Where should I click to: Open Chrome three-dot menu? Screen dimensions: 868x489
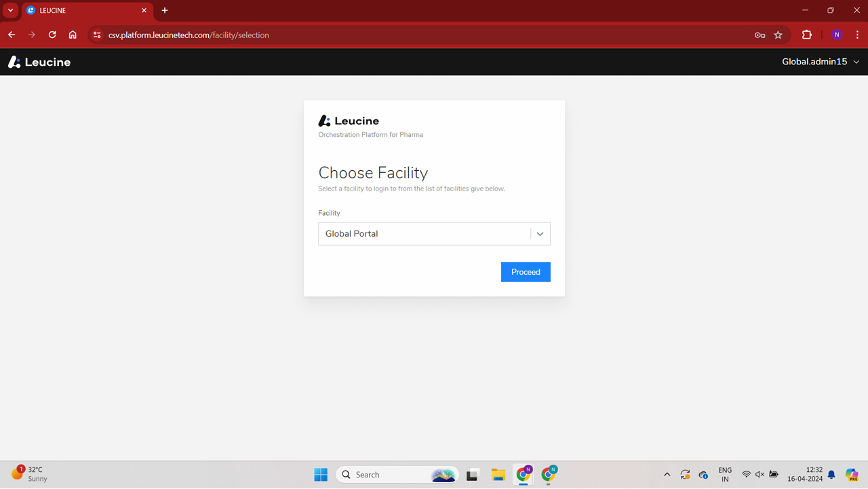point(858,35)
